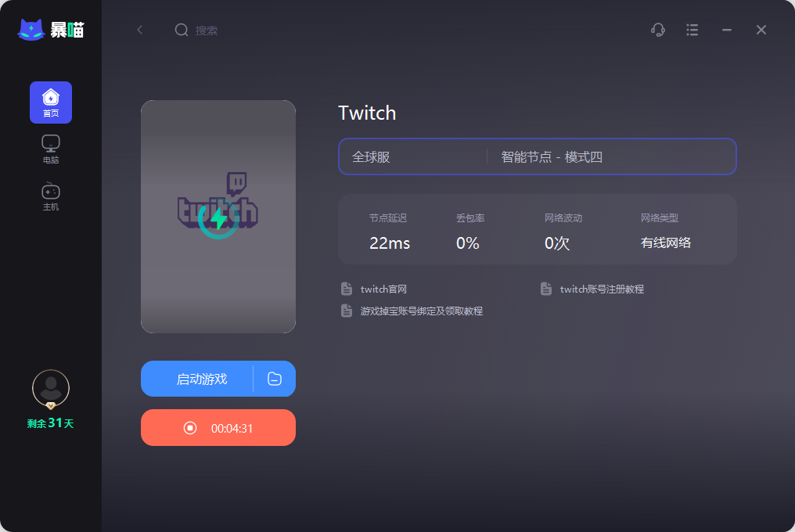The image size is (795, 532).
Task: Open the 全球服 server region selector
Action: (x=371, y=157)
